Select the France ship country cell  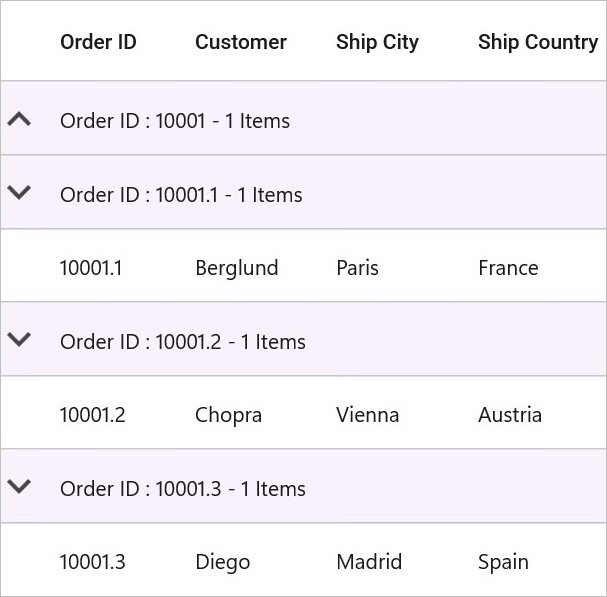coord(508,268)
